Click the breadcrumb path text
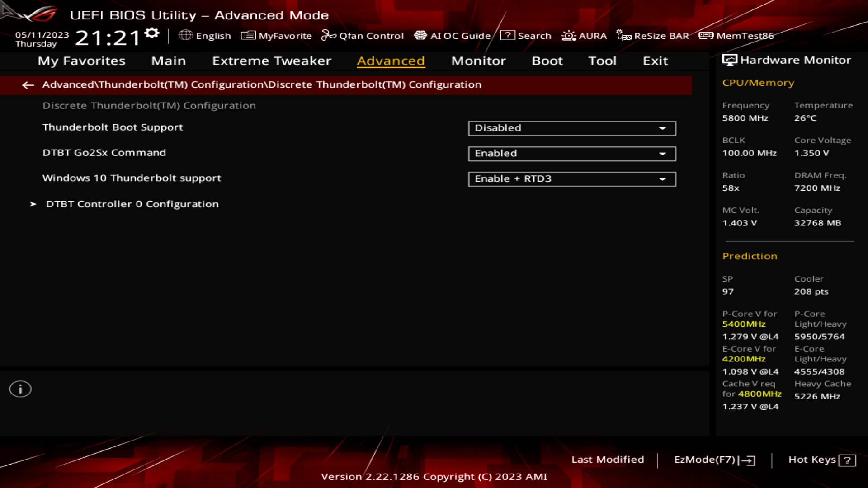This screenshot has height=488, width=868. (262, 84)
